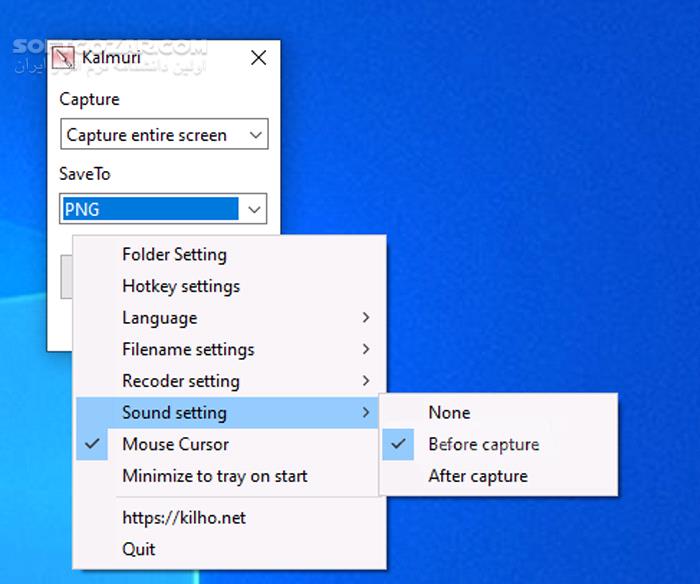Close the Kalmuri window
The height and width of the screenshot is (584, 700).
click(x=258, y=58)
